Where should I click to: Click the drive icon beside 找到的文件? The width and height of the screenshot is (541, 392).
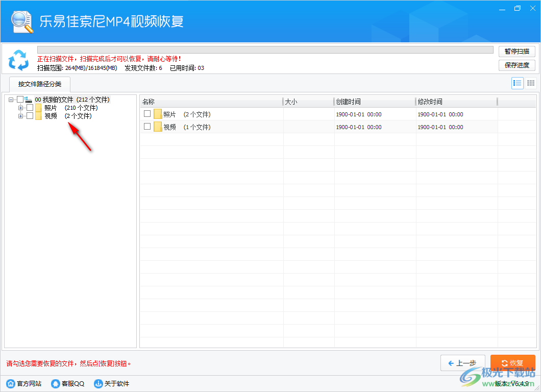pos(28,100)
